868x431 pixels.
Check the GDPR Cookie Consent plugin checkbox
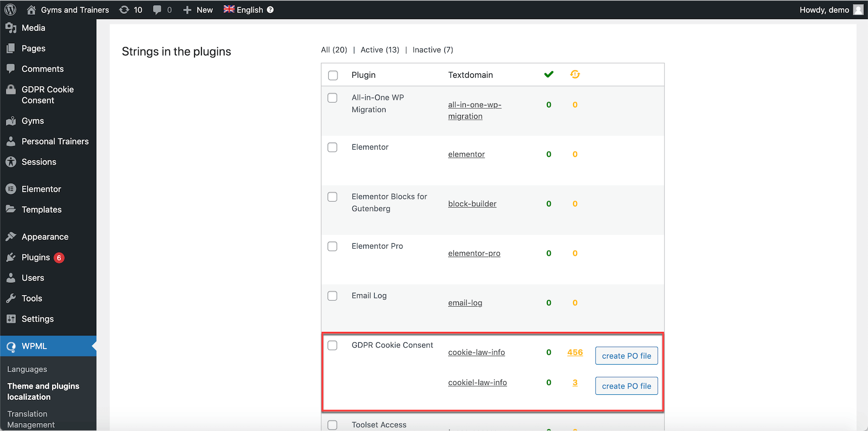[x=333, y=345]
